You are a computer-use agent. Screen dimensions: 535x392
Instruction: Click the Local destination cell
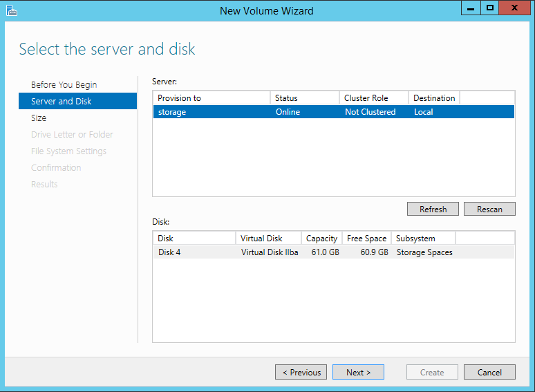[x=424, y=112]
